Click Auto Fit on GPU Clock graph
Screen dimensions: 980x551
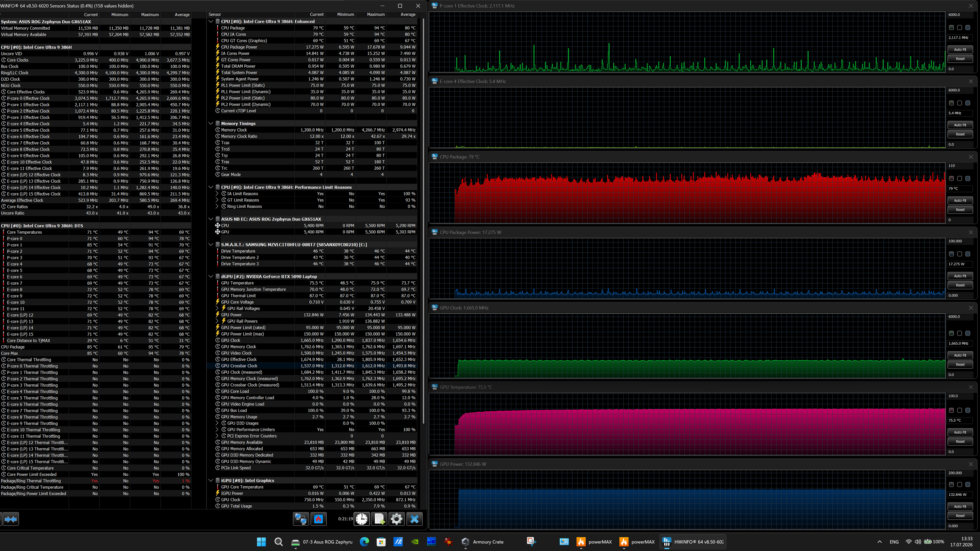click(960, 355)
